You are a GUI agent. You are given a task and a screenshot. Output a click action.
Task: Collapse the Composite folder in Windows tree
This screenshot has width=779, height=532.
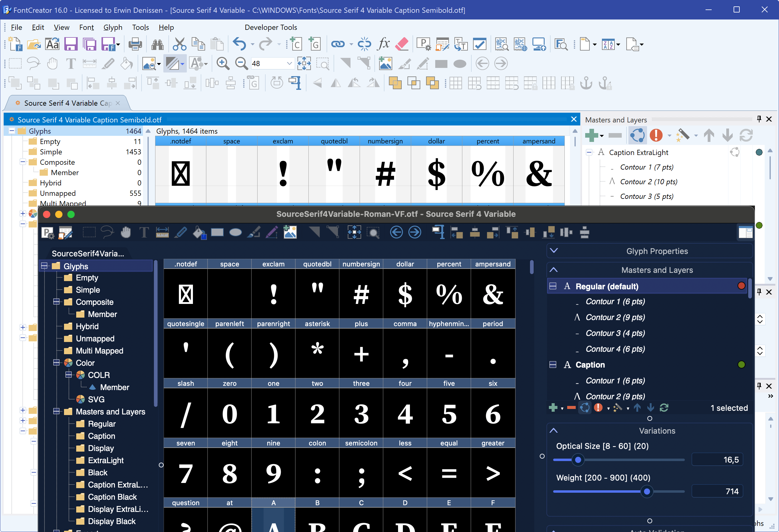tap(23, 162)
